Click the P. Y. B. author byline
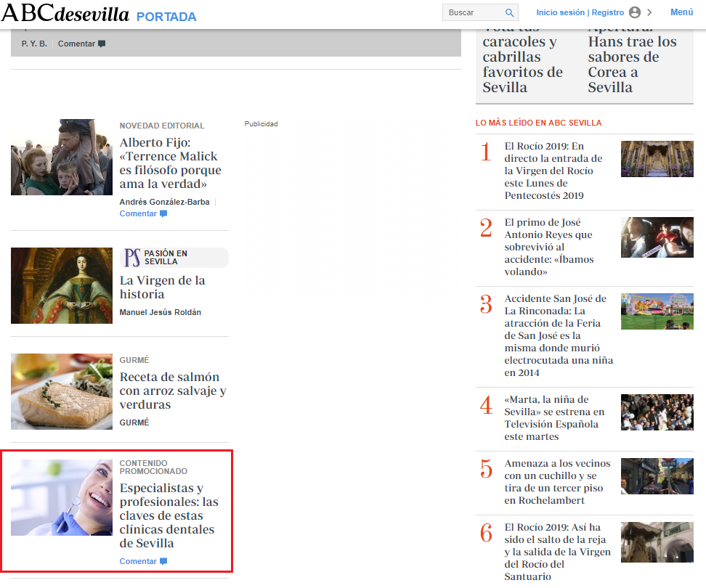706x588 pixels. coord(34,44)
